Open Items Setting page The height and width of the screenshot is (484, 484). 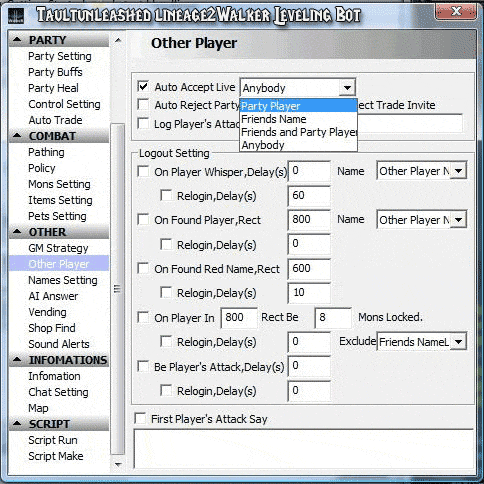pyautogui.click(x=60, y=200)
